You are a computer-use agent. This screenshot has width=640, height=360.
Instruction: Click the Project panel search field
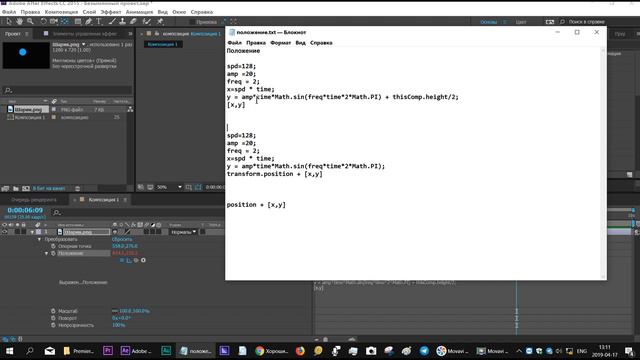pyautogui.click(x=67, y=90)
